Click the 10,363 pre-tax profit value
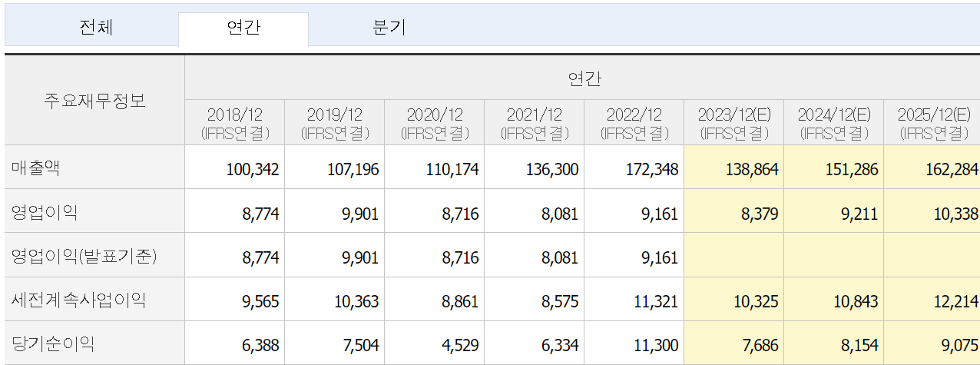This screenshot has height=365, width=980. [x=356, y=301]
